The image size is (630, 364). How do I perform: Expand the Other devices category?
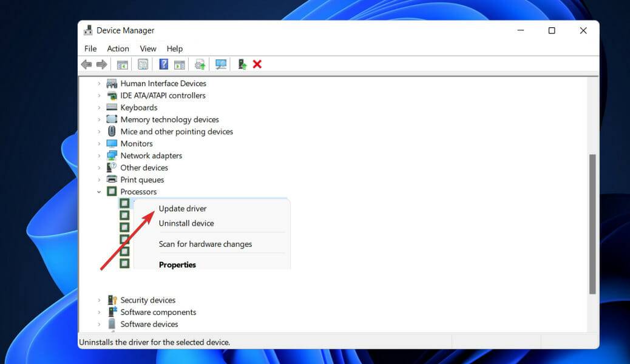click(x=99, y=167)
